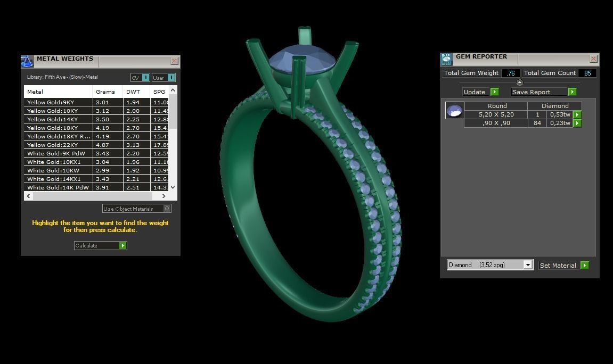Select the round gem thumbnail icon
This screenshot has height=364, width=613.
(455, 111)
